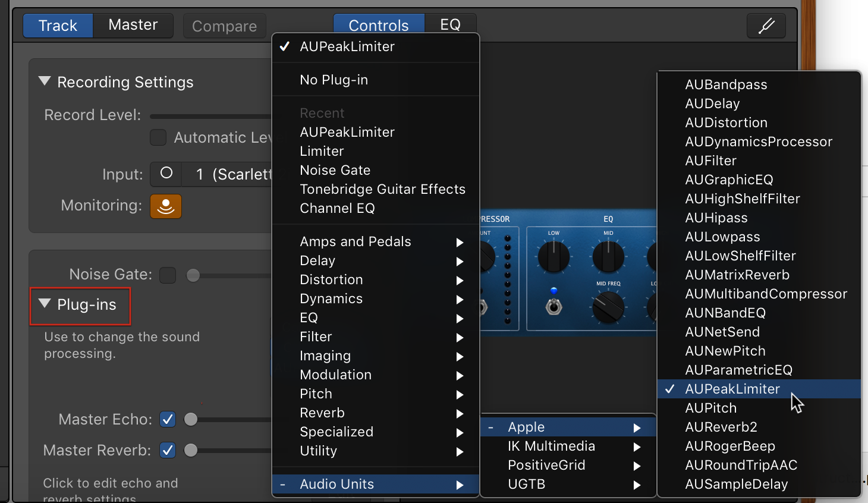Open the tuner with the tuning fork button

pyautogui.click(x=766, y=26)
